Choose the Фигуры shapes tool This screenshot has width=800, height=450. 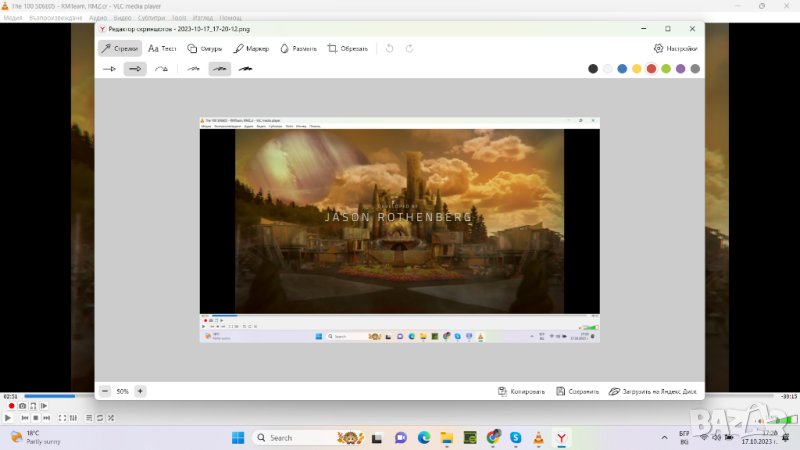pyautogui.click(x=204, y=48)
